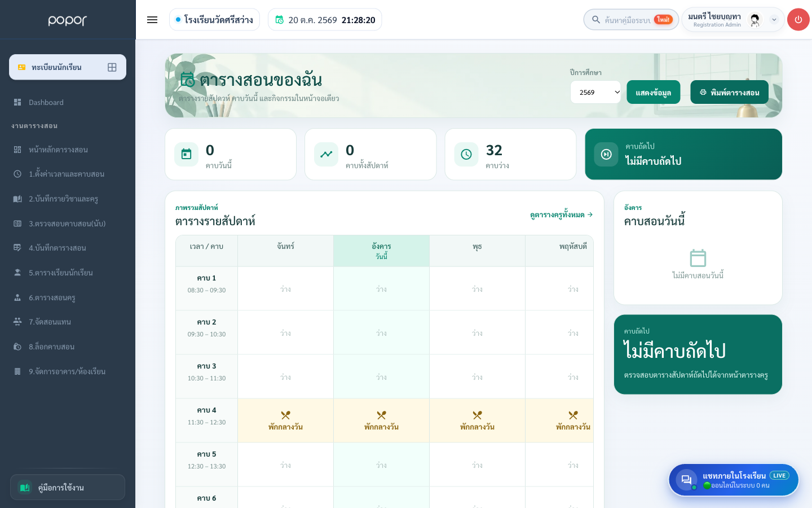This screenshot has width=812, height=508.
Task: Click the calendar icon on คาบวันนี้ card
Action: [187, 154]
